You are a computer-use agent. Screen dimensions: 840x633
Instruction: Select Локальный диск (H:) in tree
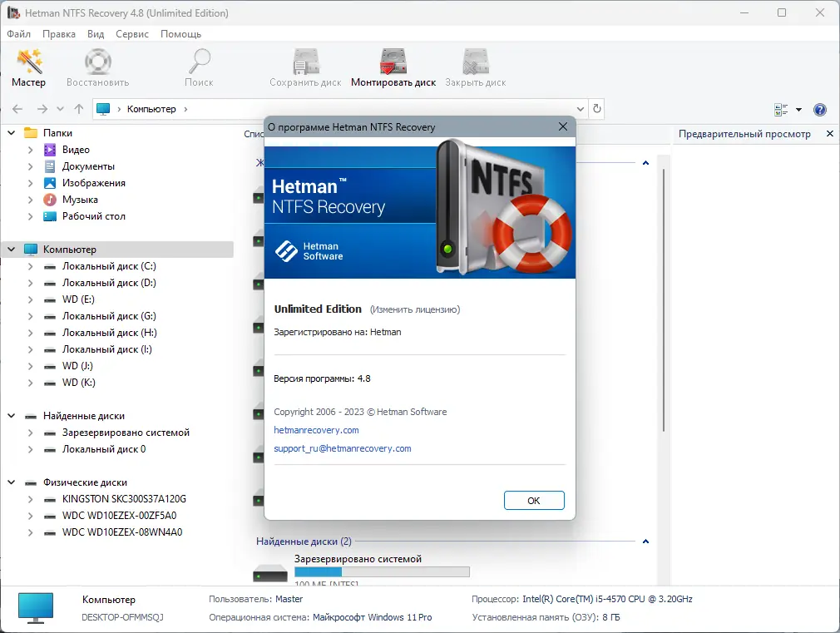click(109, 333)
